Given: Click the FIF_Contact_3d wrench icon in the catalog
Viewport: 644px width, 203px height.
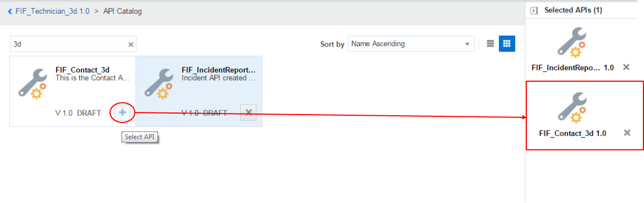Looking at the screenshot, I should click(33, 84).
